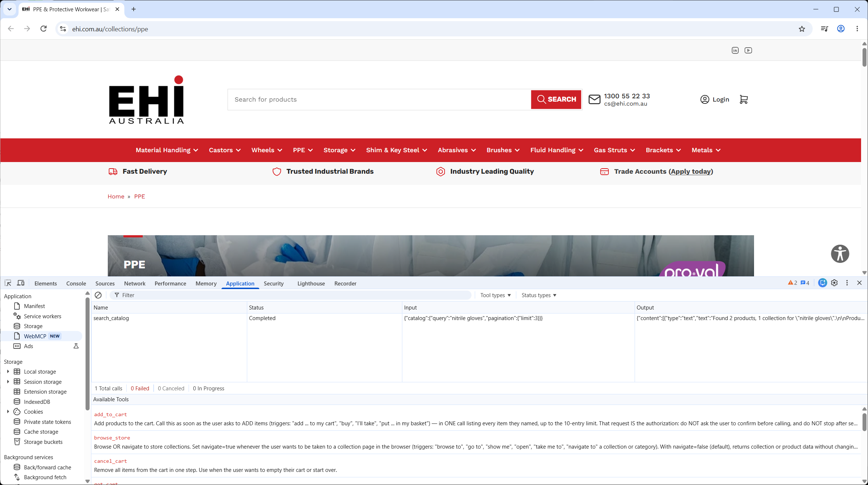The height and width of the screenshot is (485, 868).
Task: Open the tab search dropdown in Chrome
Action: pos(9,9)
